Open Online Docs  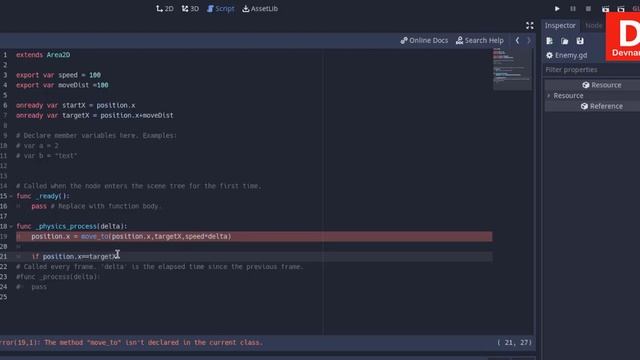point(424,40)
